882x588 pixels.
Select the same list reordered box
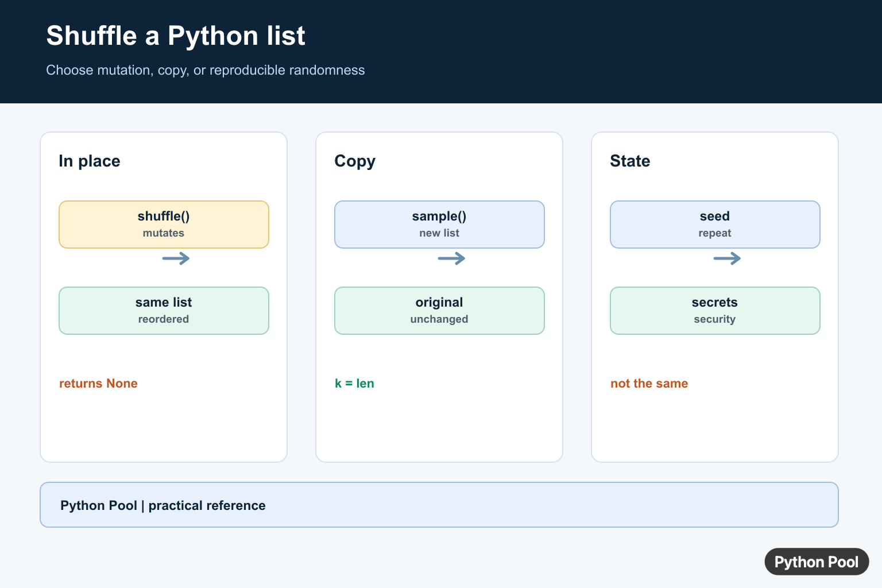[164, 311]
